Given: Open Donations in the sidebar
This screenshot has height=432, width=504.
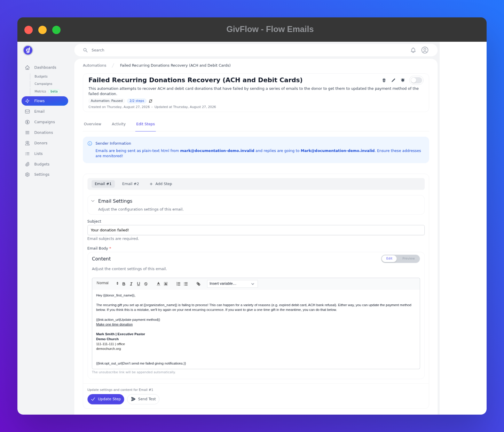Looking at the screenshot, I should [45, 133].
